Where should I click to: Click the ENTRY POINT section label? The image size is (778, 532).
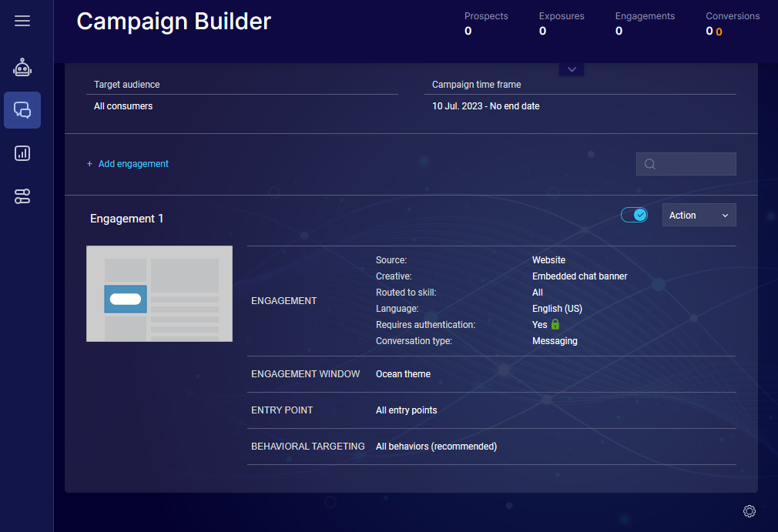click(x=282, y=410)
